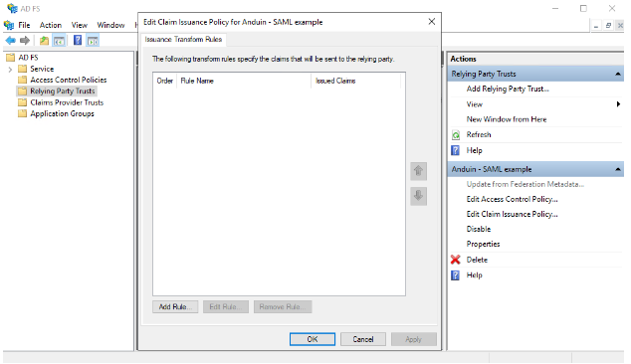Close the Edit Claim Issuance Policy dialog
The width and height of the screenshot is (631, 364).
[431, 21]
